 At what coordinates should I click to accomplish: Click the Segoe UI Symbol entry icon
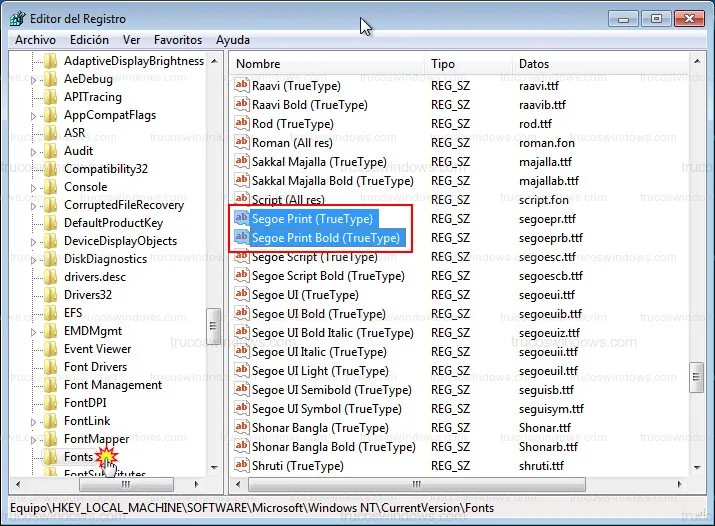(241, 409)
